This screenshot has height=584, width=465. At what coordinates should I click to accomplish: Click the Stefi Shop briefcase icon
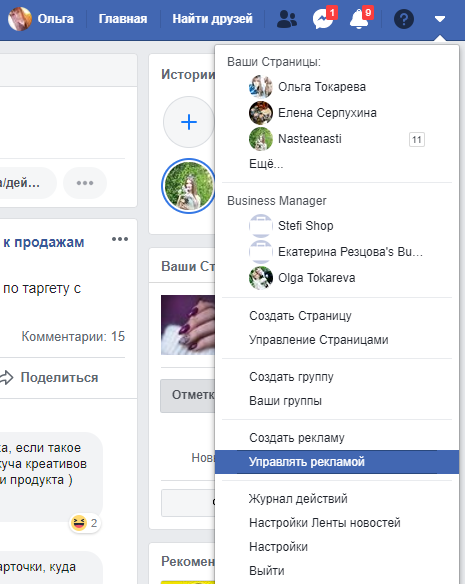261,226
